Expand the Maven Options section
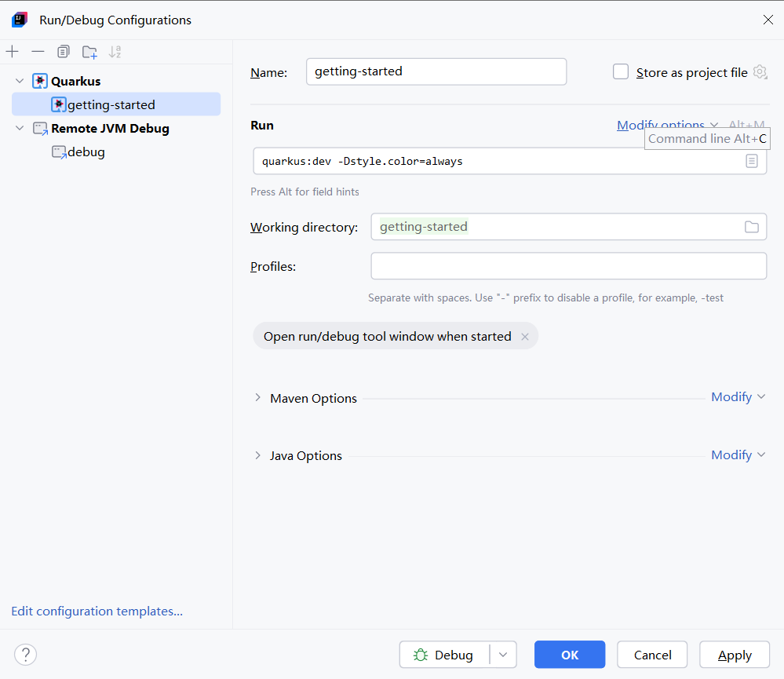Image resolution: width=784 pixels, height=679 pixels. 257,397
